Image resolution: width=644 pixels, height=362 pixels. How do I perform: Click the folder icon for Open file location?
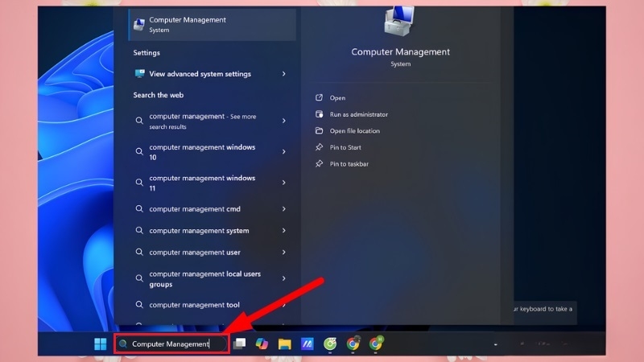[x=319, y=130]
